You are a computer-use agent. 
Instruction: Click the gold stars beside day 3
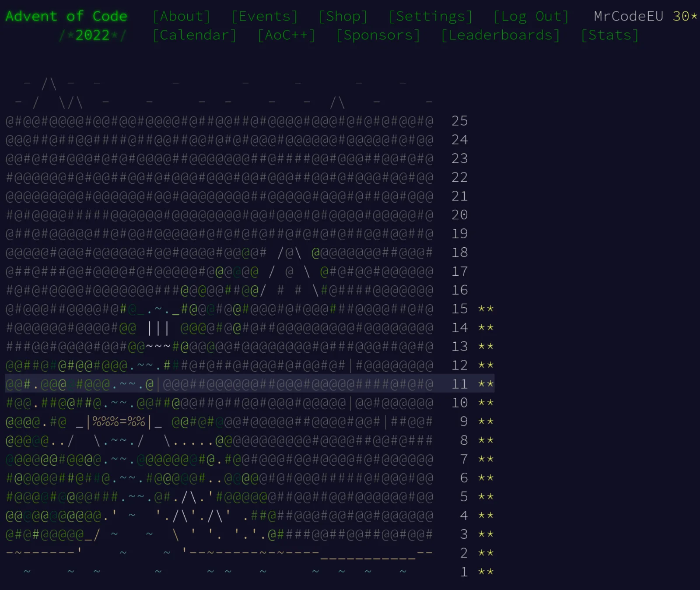click(486, 534)
